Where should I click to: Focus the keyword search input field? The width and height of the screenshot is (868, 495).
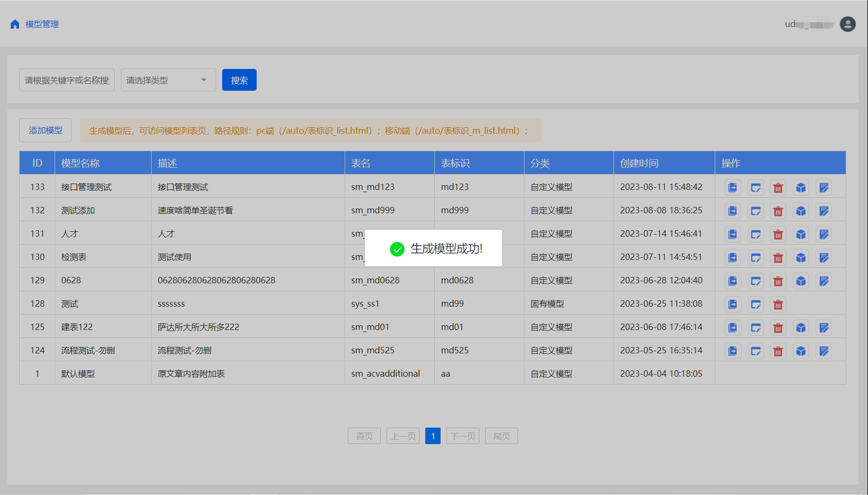pyautogui.click(x=67, y=80)
